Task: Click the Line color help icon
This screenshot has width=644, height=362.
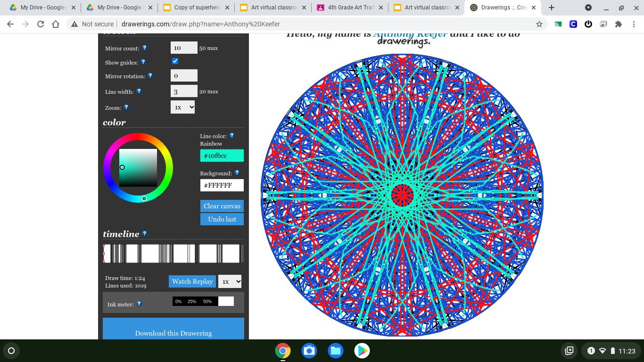Action: pos(232,136)
